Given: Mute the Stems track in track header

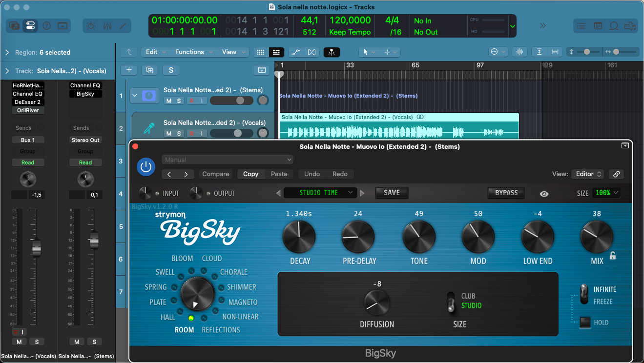Looking at the screenshot, I should pos(169,101).
